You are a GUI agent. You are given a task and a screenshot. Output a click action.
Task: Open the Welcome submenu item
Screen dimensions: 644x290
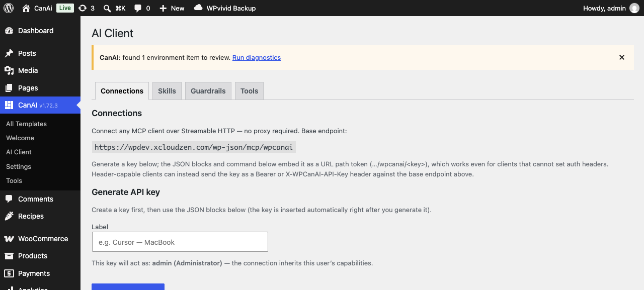click(x=20, y=138)
